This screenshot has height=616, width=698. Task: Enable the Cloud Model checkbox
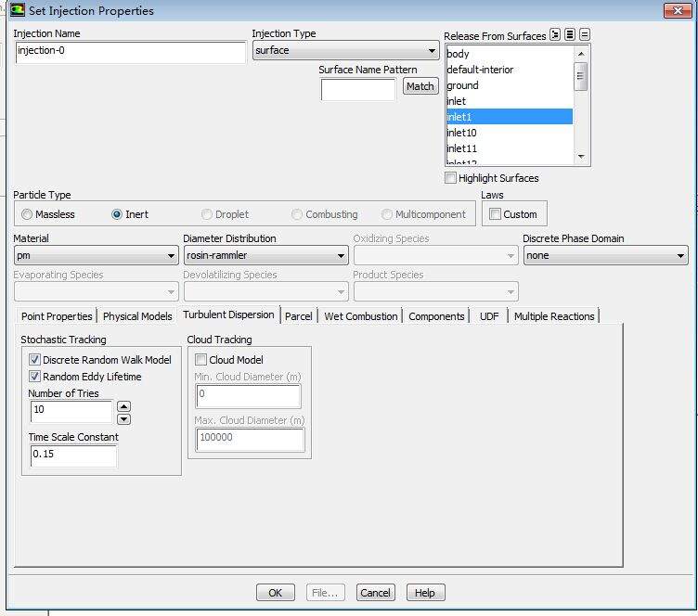(x=200, y=360)
